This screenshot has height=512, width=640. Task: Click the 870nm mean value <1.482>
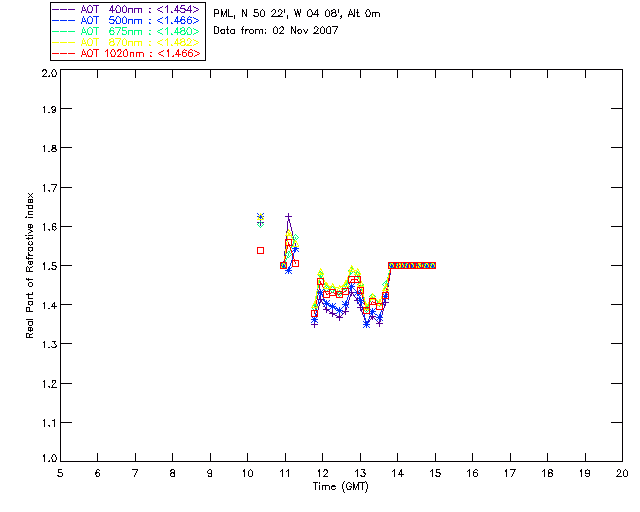tap(178, 42)
